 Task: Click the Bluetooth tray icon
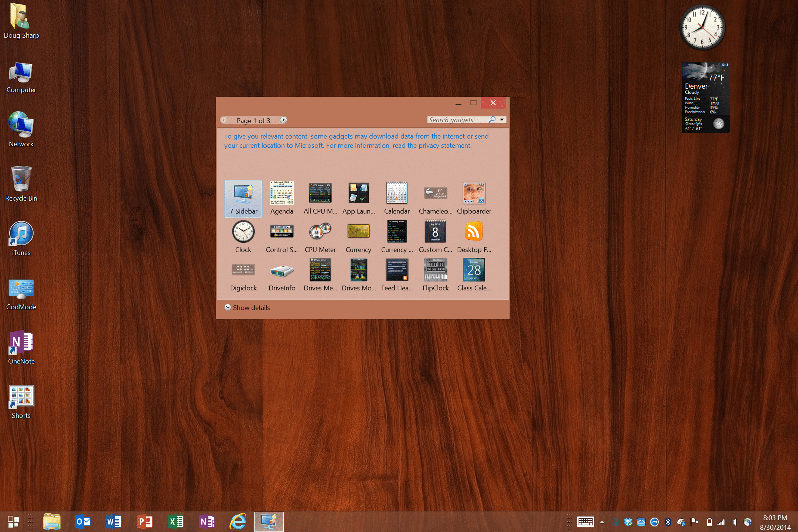coord(668,522)
